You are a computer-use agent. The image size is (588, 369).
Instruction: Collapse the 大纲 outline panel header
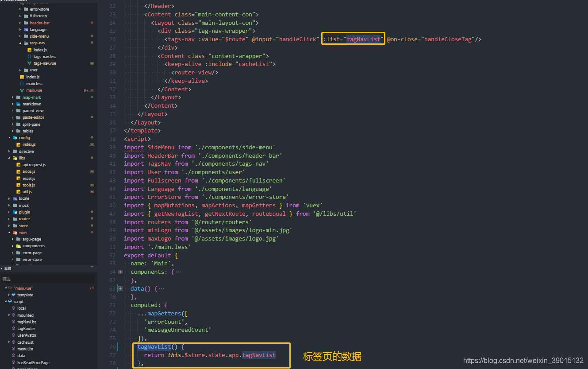click(x=49, y=268)
